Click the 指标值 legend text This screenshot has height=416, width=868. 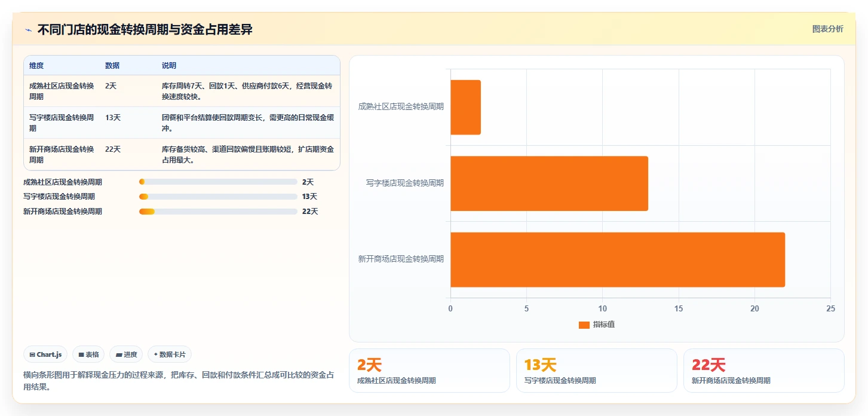[604, 325]
